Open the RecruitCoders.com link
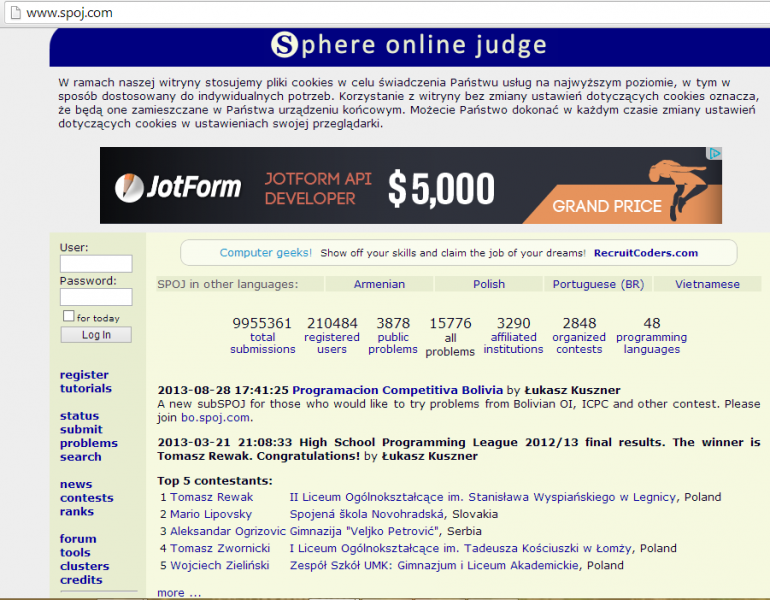The width and height of the screenshot is (770, 600). 645,253
